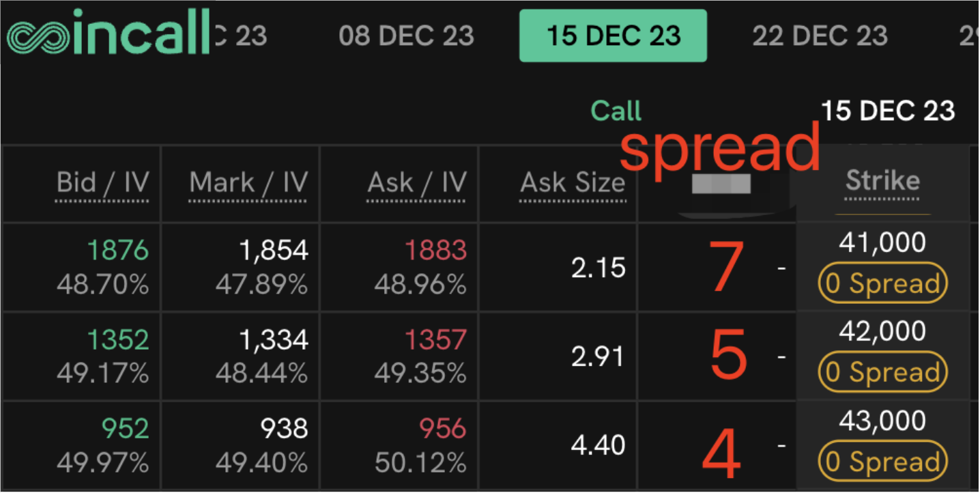980x493 pixels.
Task: Select the 15 DEC 23 expiry tab
Action: coord(613,36)
